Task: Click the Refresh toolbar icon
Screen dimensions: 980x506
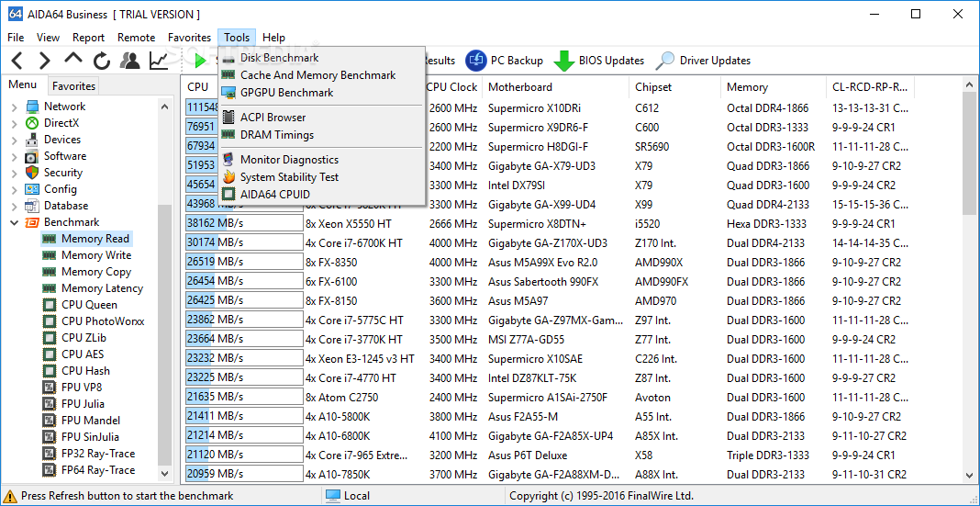Action: (x=102, y=61)
